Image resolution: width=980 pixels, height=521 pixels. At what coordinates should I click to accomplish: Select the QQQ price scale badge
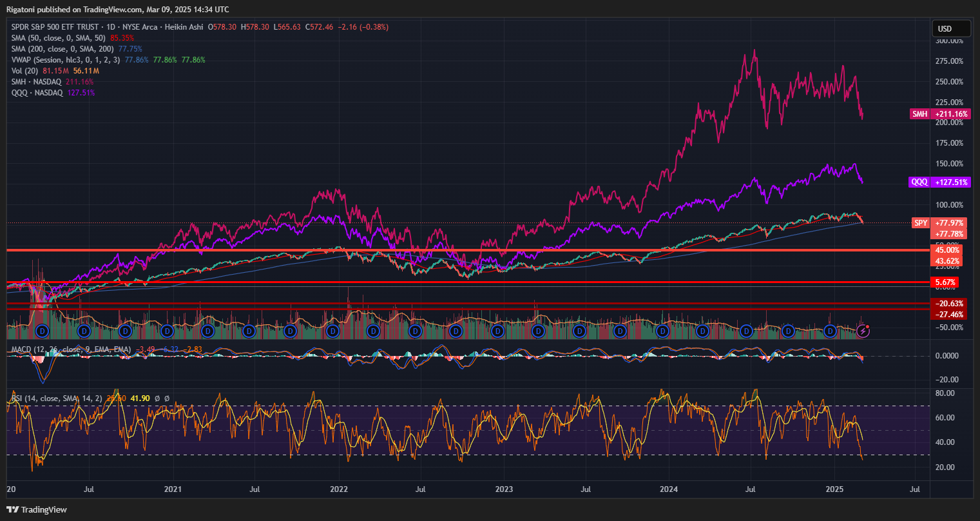click(919, 182)
